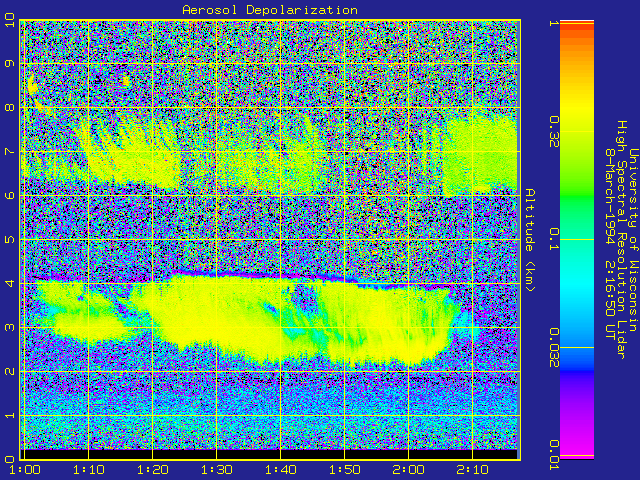Viewport: 640px width, 480px height.
Task: Click the 1:10 time axis label
Action: [89, 470]
